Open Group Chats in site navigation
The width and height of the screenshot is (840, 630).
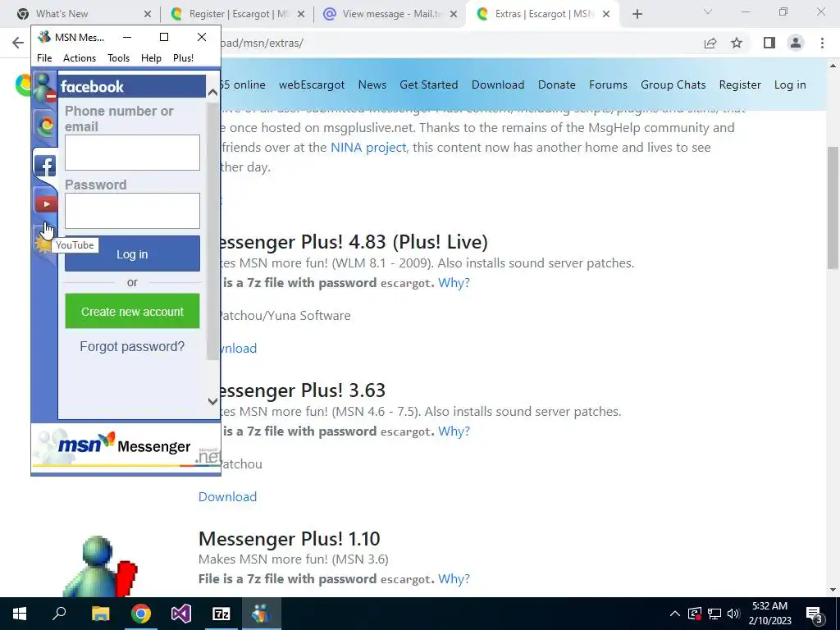point(673,84)
